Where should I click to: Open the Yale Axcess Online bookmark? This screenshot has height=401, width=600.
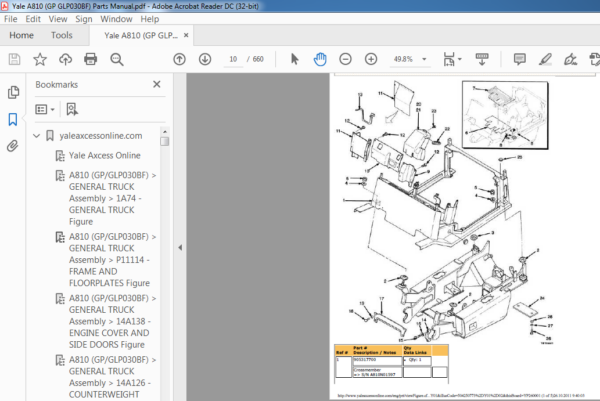[104, 156]
